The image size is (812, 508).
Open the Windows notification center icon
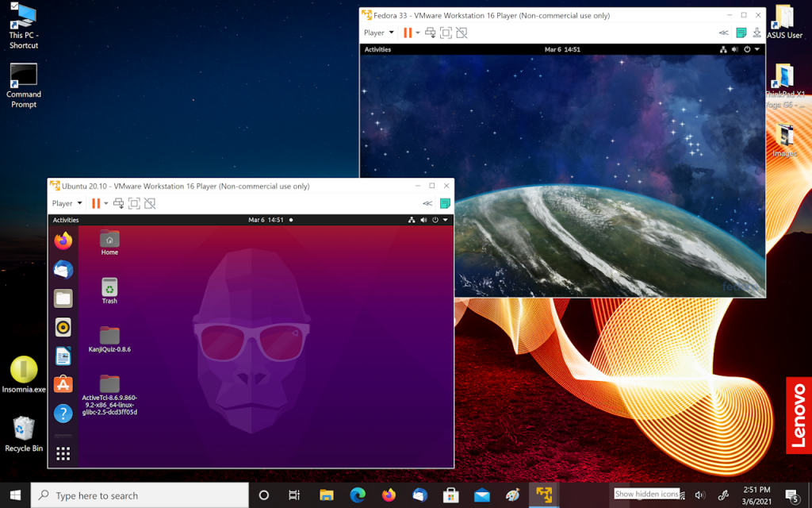(792, 495)
